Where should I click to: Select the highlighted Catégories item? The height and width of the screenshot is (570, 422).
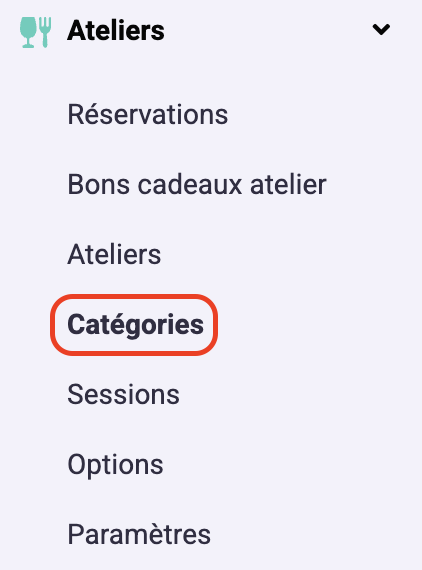(135, 325)
